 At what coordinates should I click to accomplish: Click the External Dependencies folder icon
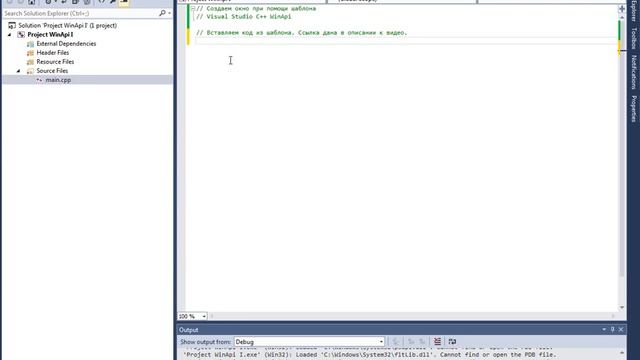click(30, 44)
